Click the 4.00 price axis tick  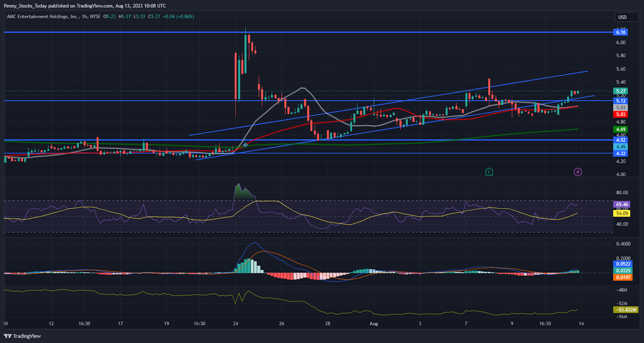(621, 175)
